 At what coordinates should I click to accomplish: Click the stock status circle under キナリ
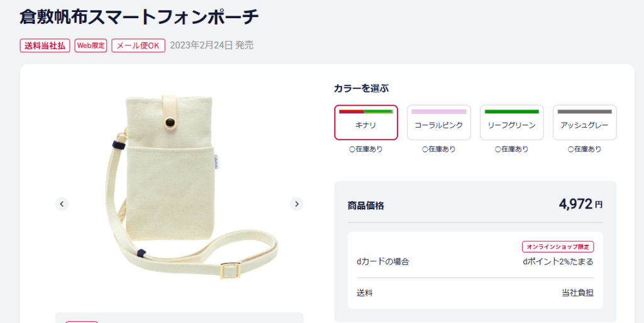(x=352, y=150)
